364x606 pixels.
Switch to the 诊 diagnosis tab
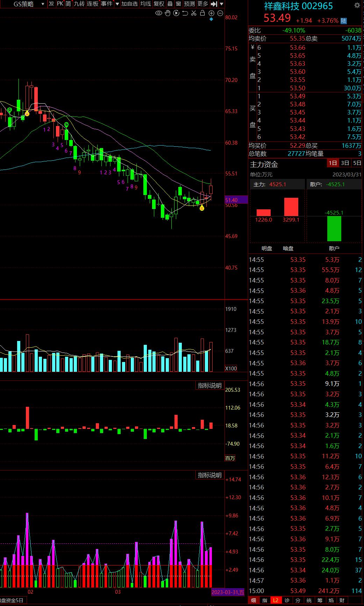coord(287,600)
